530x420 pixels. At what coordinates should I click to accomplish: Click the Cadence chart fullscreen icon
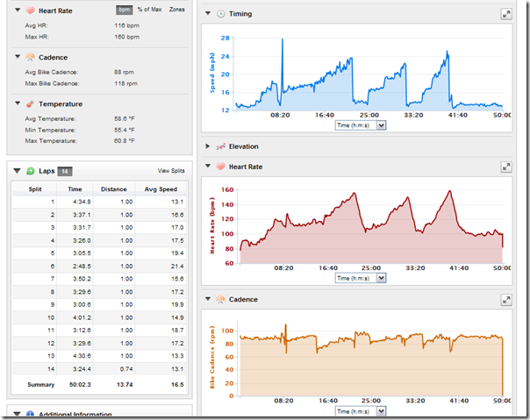click(x=506, y=300)
